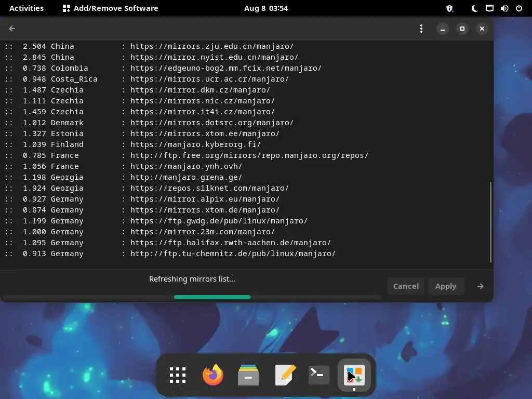This screenshot has height=399, width=532.
Task: Click the 'Refreshing mirrors list...' status text
Action: pos(192,279)
